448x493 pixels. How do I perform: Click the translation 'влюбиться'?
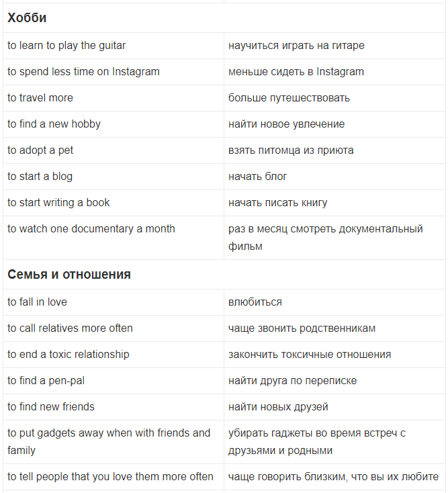[255, 302]
